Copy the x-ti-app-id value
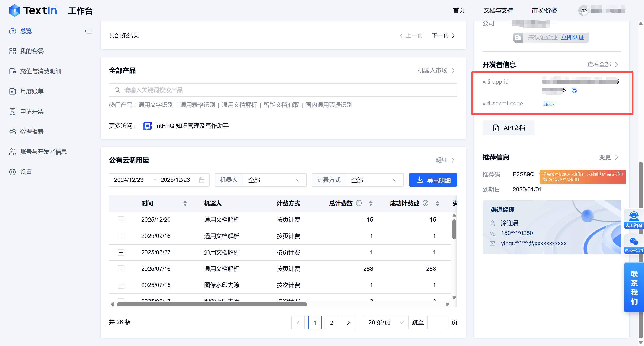Screen dimensions: 644x346 [x=574, y=91]
